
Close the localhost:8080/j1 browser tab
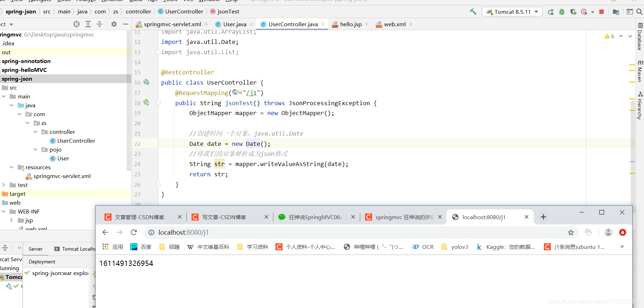[x=526, y=217]
